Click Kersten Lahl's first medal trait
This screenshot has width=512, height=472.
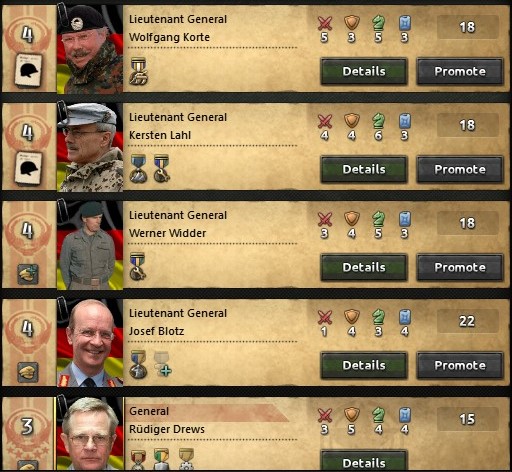click(x=138, y=169)
